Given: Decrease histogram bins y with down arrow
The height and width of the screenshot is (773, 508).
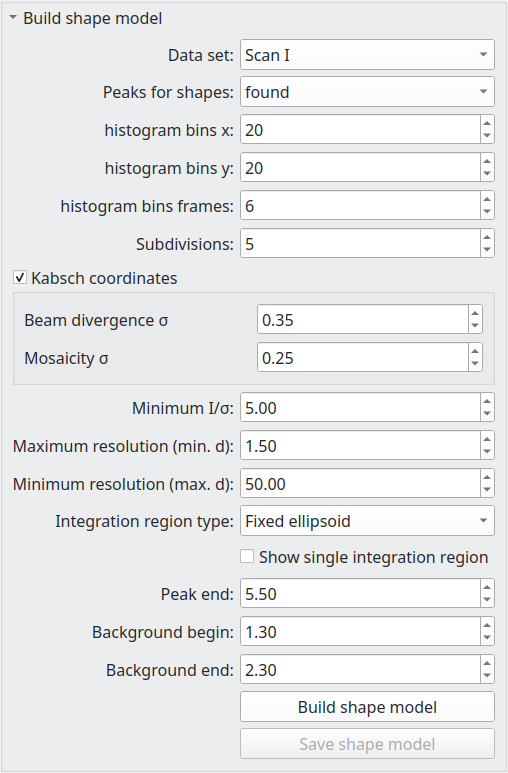Looking at the screenshot, I should [487, 174].
